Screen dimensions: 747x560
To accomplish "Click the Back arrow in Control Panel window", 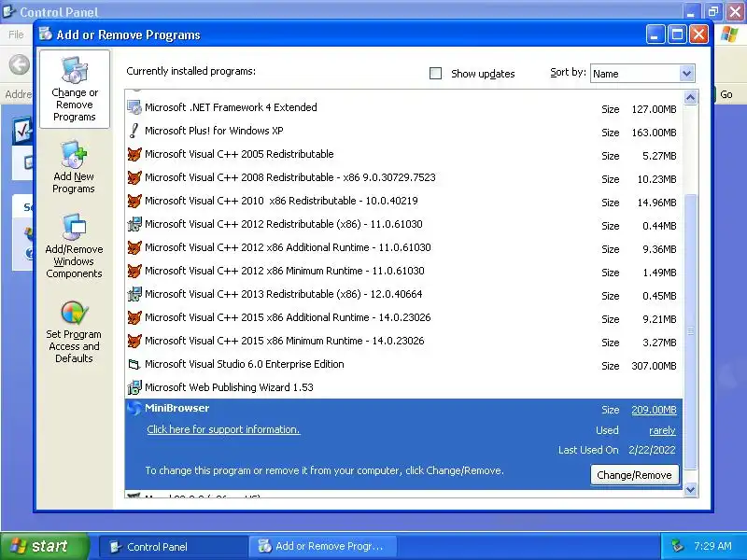I will 20,64.
